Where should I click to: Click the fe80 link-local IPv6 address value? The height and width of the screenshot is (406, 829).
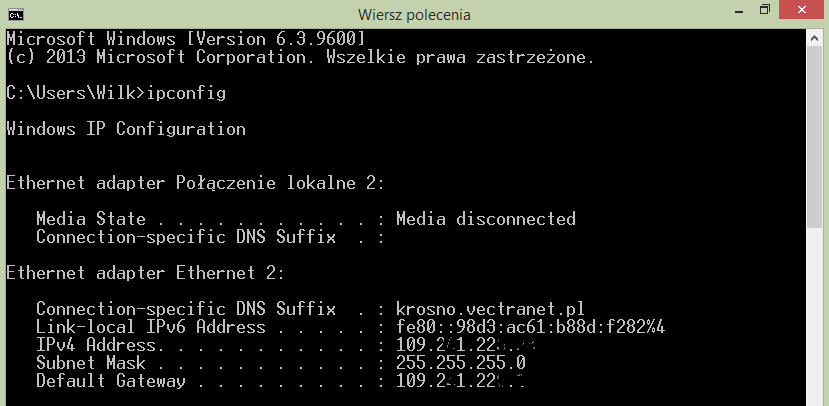click(x=530, y=327)
